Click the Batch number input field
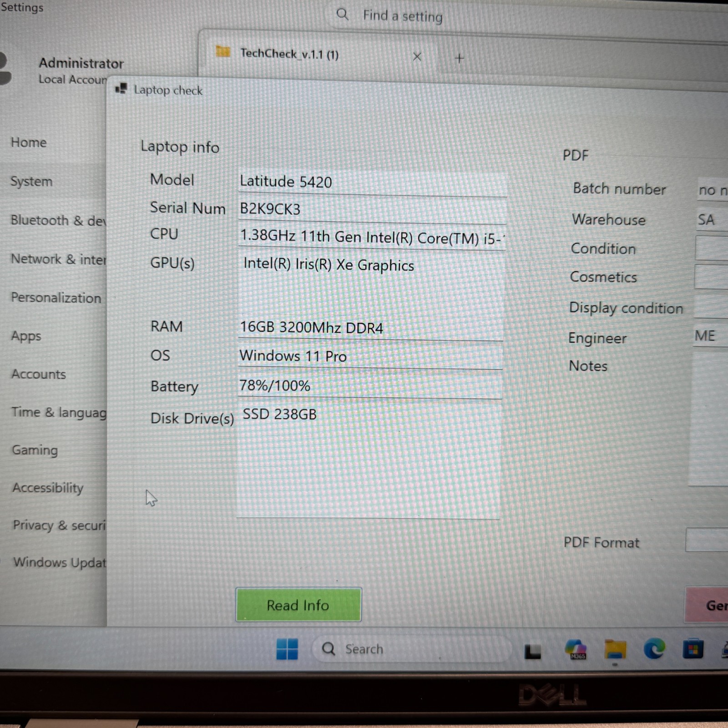 click(x=712, y=190)
